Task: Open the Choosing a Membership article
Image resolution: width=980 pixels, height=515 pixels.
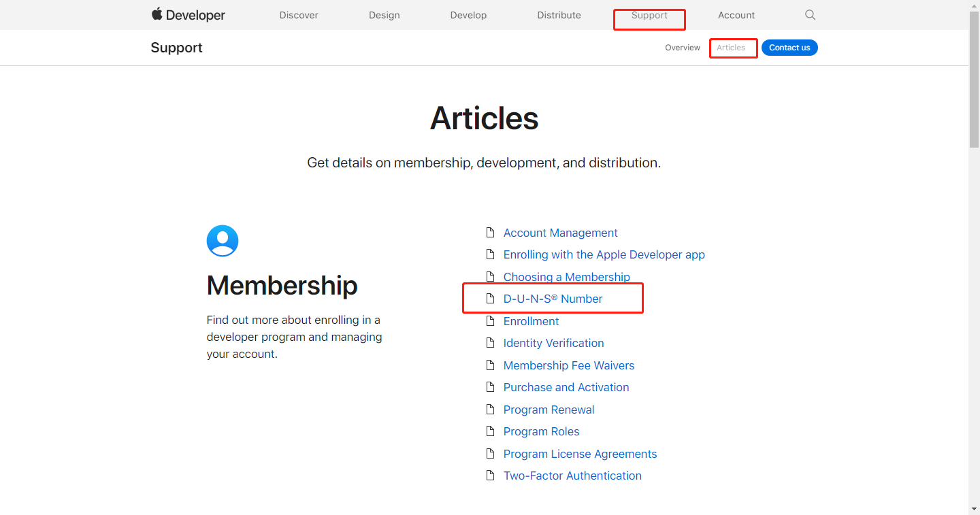Action: tap(567, 277)
